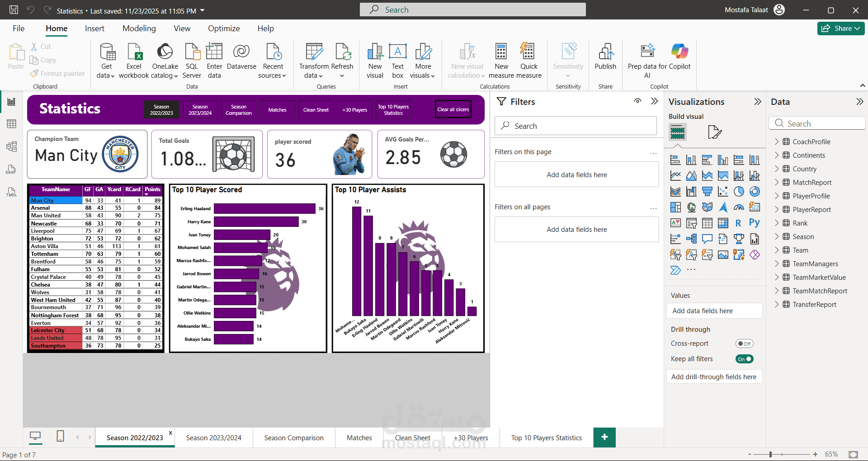The height and width of the screenshot is (461, 868).
Task: Open the Matches page tab
Action: tap(359, 437)
